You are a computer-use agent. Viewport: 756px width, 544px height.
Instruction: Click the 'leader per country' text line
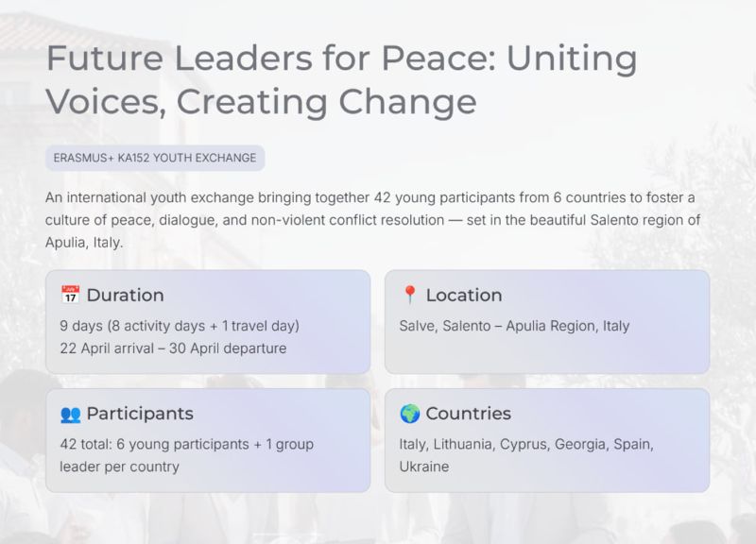[120, 467]
